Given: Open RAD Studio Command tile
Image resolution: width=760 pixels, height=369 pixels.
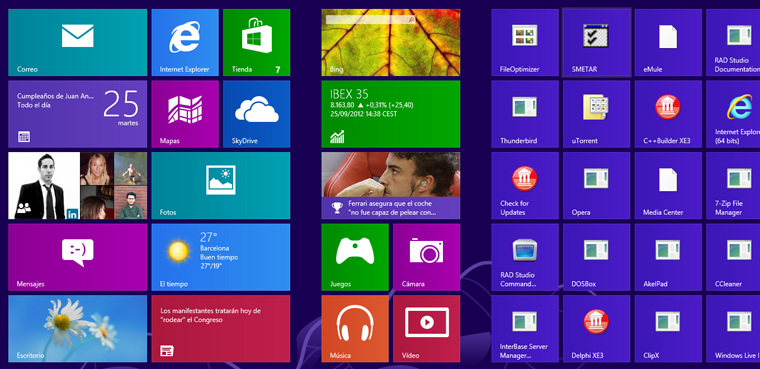Looking at the screenshot, I should click(x=525, y=257).
